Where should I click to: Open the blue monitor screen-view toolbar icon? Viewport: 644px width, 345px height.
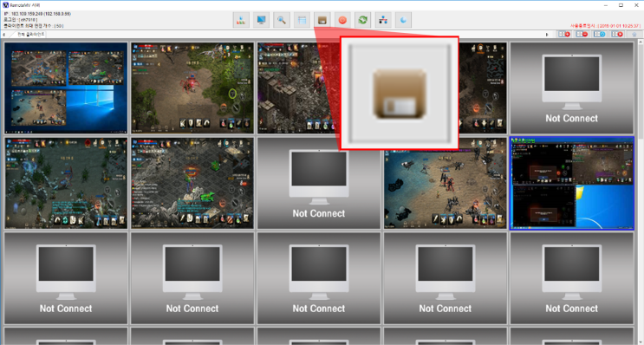tap(261, 20)
